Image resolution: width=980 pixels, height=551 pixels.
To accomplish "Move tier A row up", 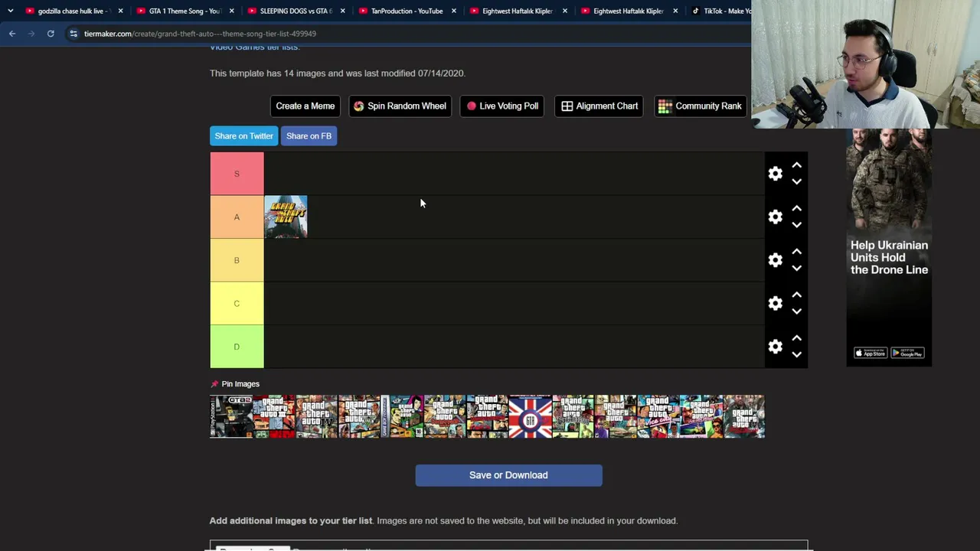I will coord(797,209).
